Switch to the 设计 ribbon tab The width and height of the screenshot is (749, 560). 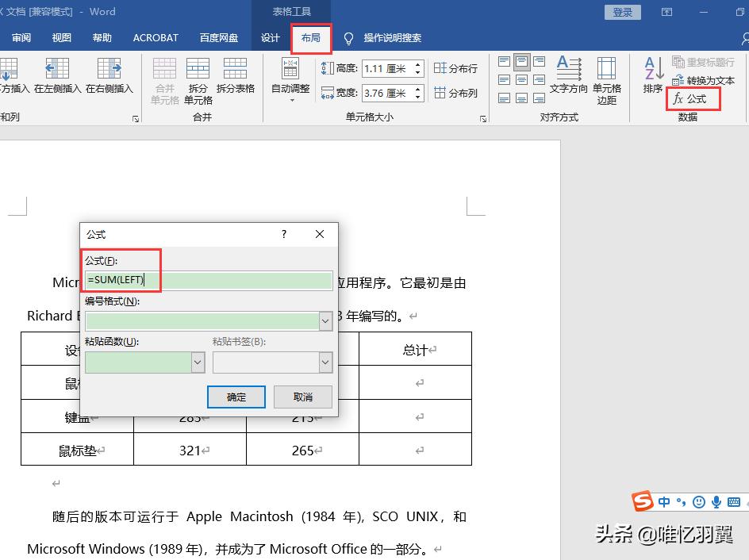coord(270,37)
